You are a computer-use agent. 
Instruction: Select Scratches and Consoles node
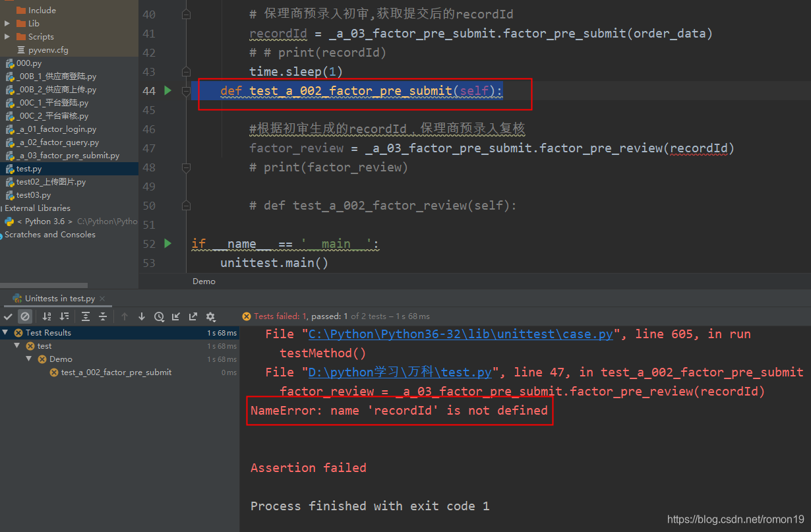(x=49, y=235)
